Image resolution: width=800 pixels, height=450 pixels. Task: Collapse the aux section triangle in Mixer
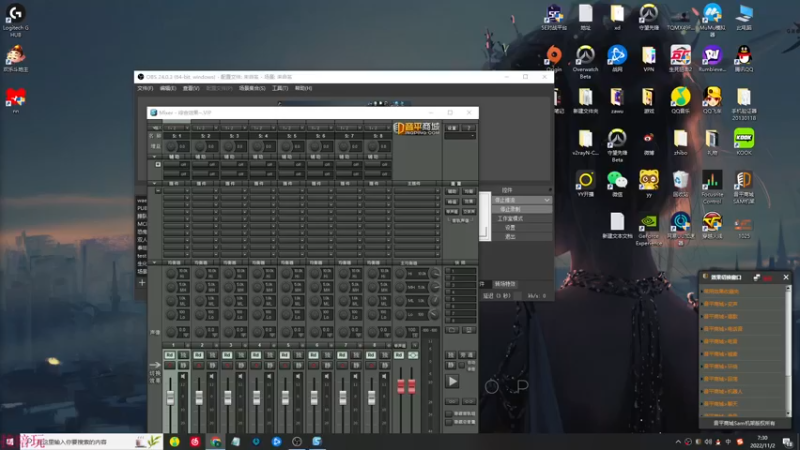[155, 157]
